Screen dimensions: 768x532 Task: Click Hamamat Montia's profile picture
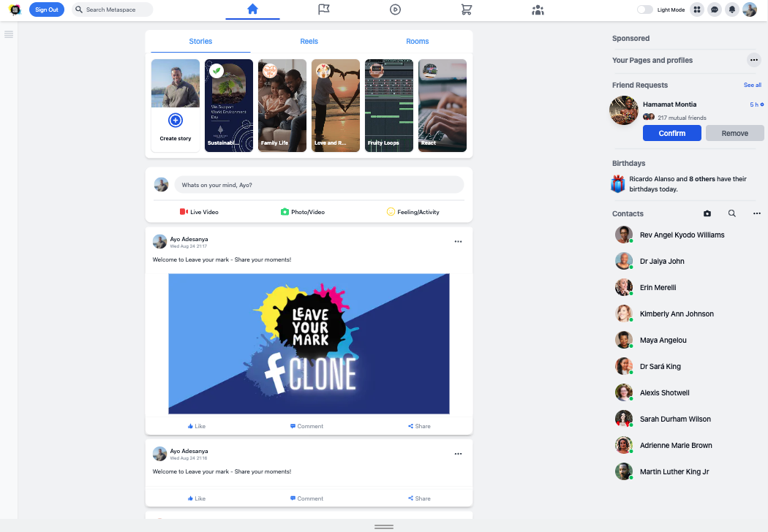(x=624, y=110)
